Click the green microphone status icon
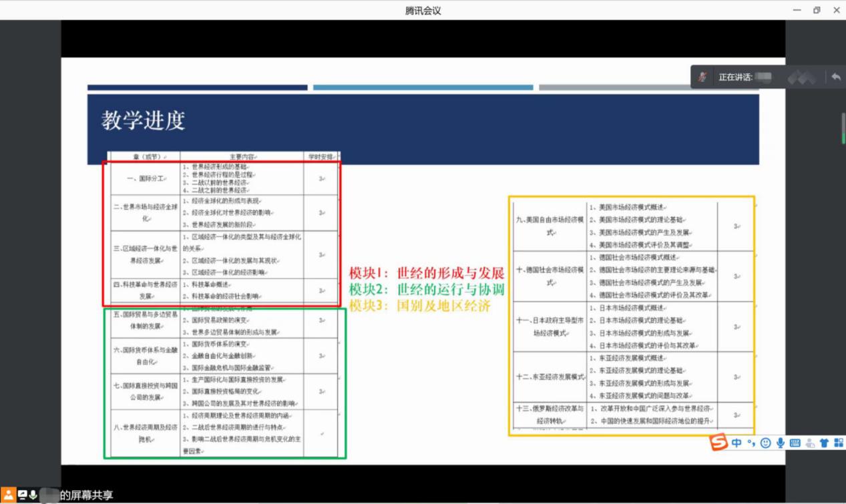Screen dimensions: 846x504 [x=33, y=495]
